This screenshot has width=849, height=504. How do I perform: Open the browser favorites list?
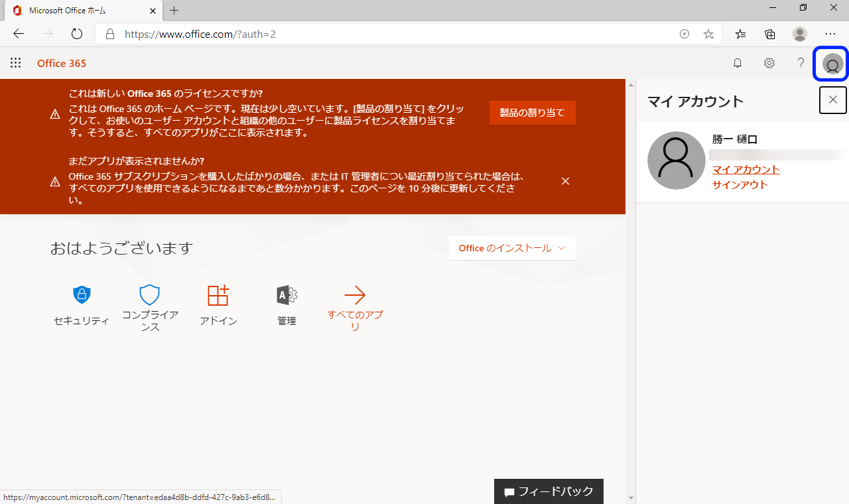[740, 34]
